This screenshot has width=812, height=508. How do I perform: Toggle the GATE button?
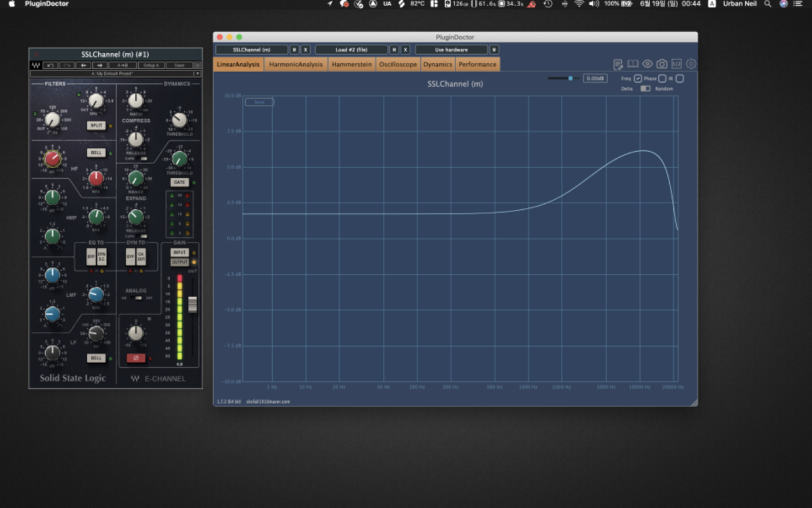[179, 183]
